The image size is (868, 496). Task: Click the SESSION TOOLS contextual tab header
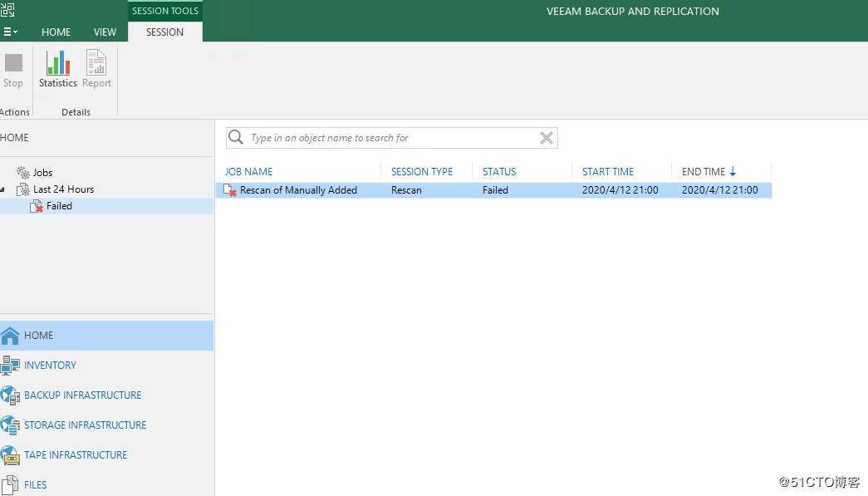coord(165,11)
